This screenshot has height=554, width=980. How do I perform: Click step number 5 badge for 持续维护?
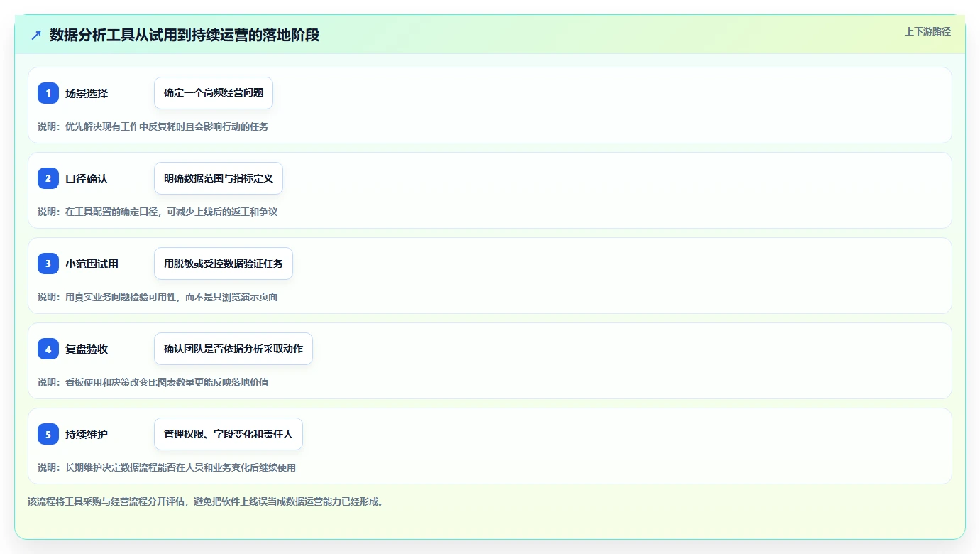pyautogui.click(x=48, y=434)
